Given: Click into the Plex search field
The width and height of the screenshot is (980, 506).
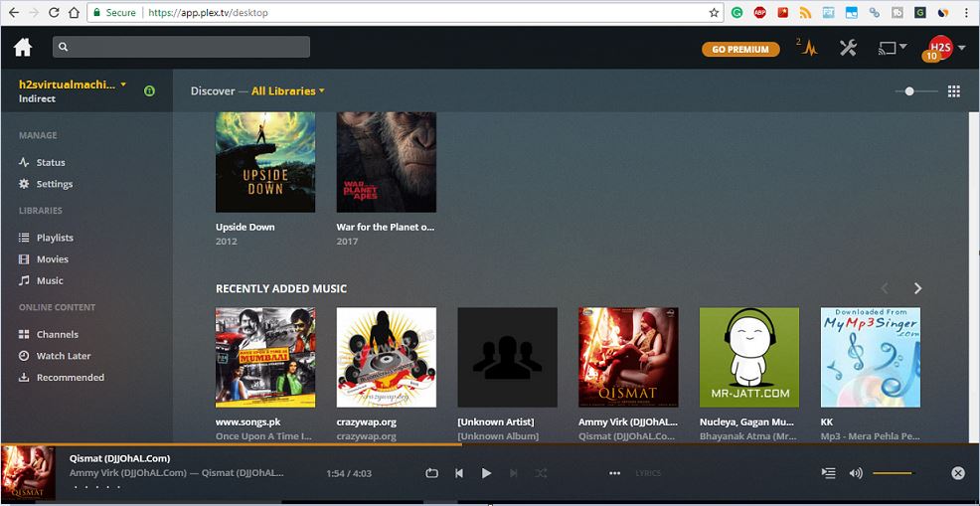Looking at the screenshot, I should pos(181,47).
